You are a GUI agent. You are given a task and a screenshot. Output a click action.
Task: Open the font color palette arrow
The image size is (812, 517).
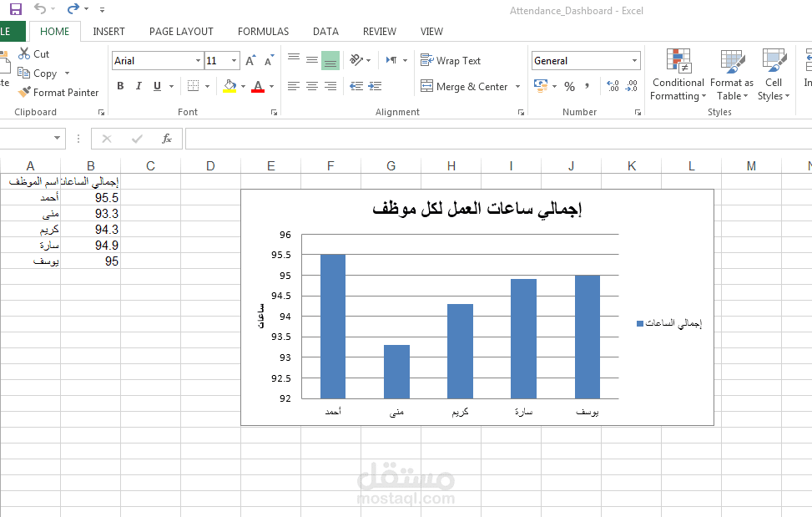pyautogui.click(x=271, y=86)
